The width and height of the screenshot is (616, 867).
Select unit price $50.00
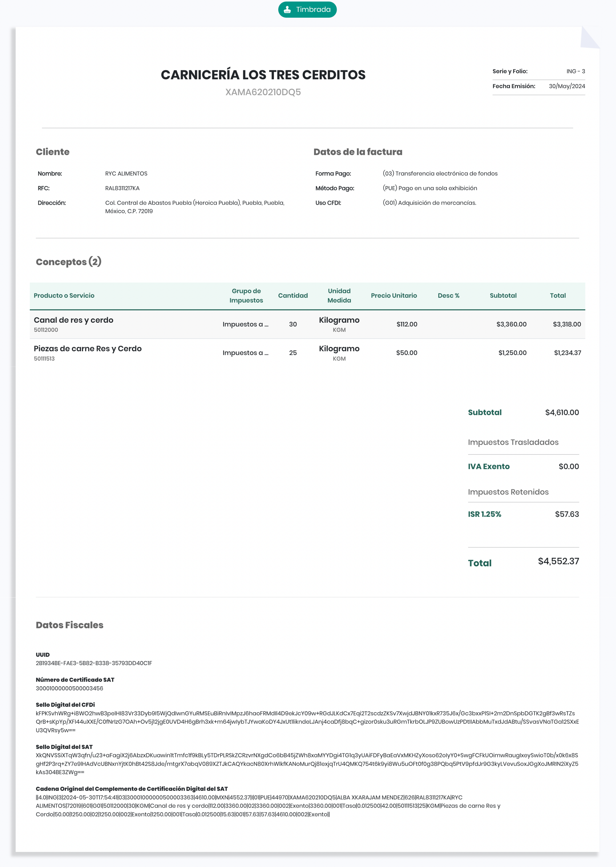point(407,353)
